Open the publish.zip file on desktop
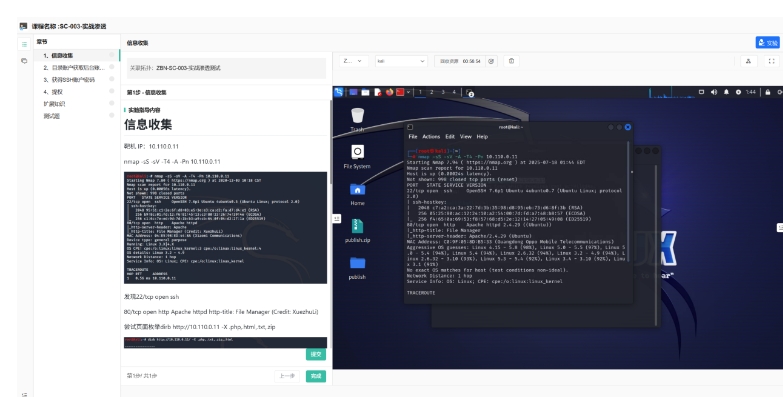Image resolution: width=783 pixels, height=397 pixels. click(x=357, y=231)
